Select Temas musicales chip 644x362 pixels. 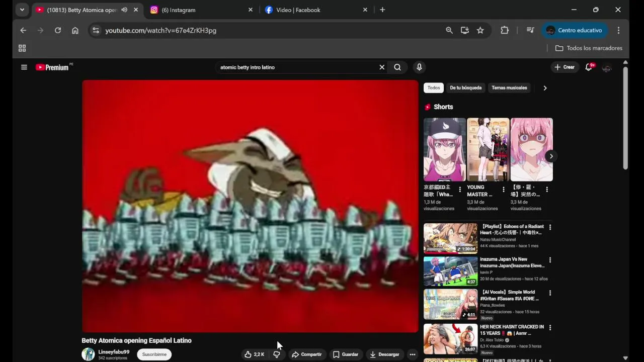tap(509, 88)
